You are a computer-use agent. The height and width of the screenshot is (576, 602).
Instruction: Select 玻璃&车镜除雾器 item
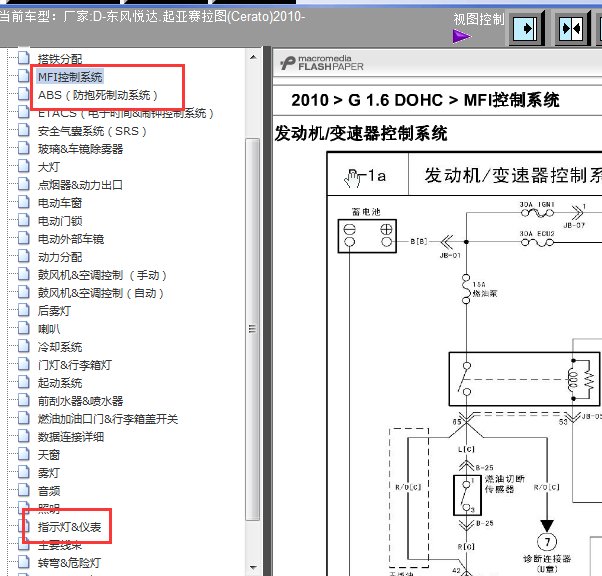coord(80,149)
